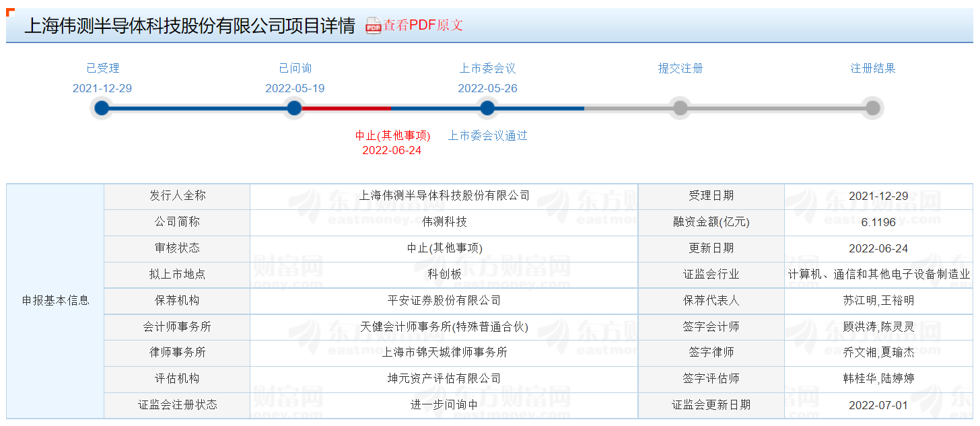Click the 签字评估师 label cell
This screenshot has height=426, width=980.
pos(711,379)
